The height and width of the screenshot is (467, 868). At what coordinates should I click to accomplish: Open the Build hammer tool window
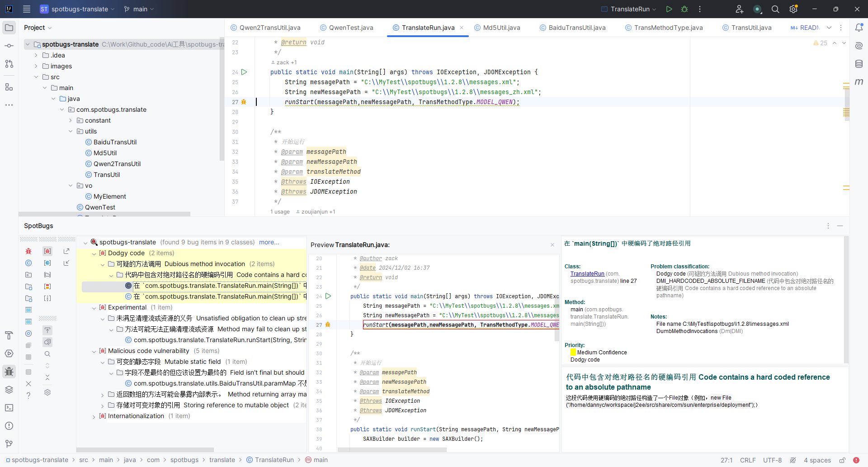click(x=9, y=335)
